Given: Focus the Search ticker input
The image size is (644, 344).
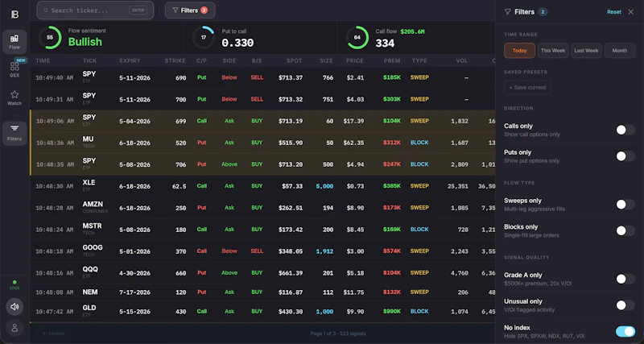Looking at the screenshot, I should (x=95, y=10).
